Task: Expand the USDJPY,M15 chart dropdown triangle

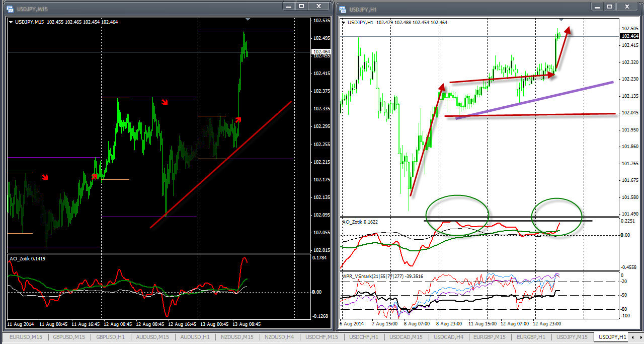Action: point(12,22)
